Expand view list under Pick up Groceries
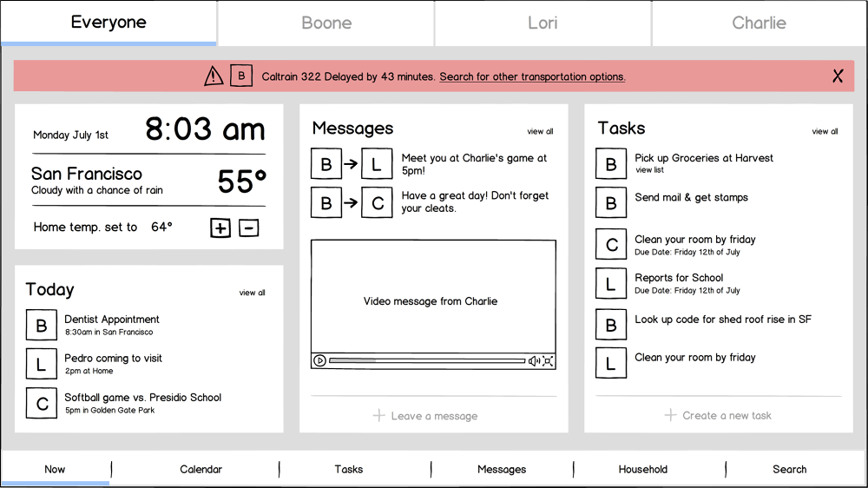Image resolution: width=868 pixels, height=488 pixels. [649, 170]
